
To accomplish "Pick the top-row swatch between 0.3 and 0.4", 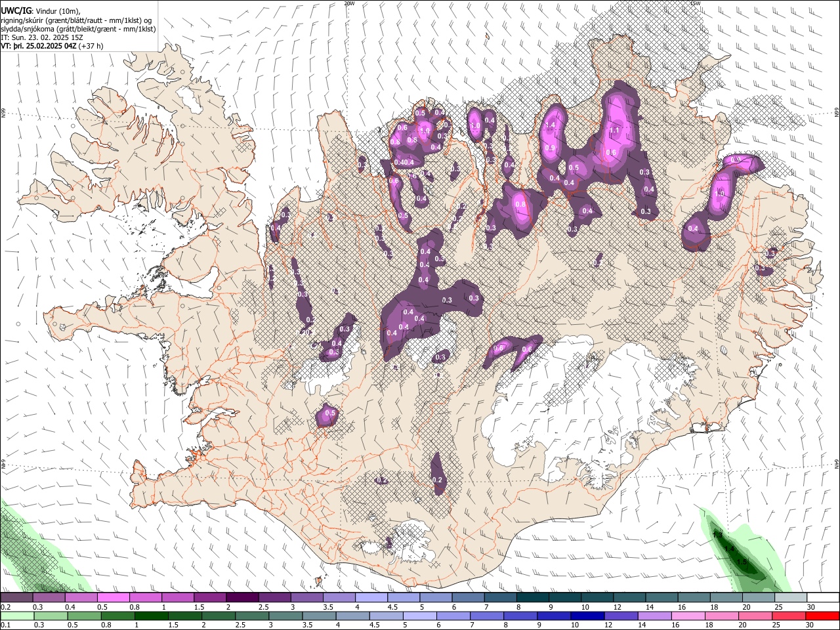I will [x=48, y=598].
